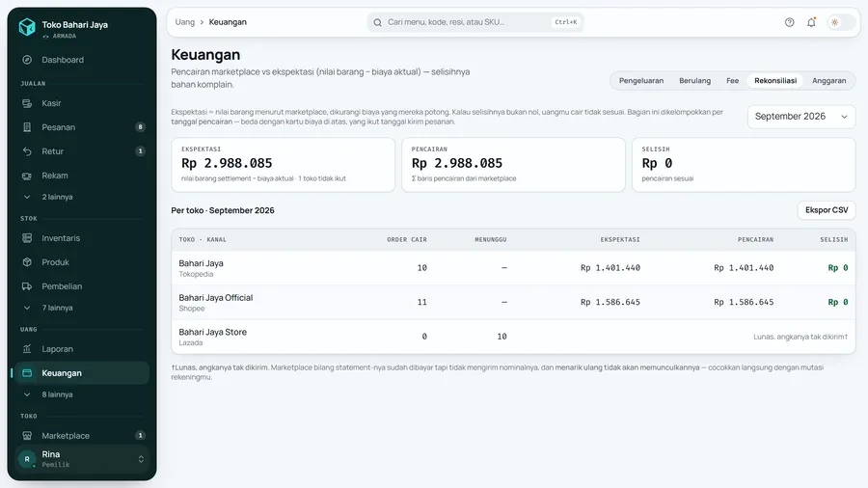The height and width of the screenshot is (488, 868).
Task: Go to Retur in sidebar
Action: [x=82, y=151]
